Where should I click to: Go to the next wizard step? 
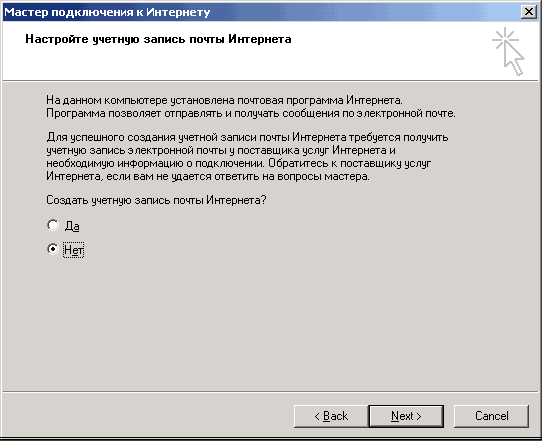pos(406,416)
